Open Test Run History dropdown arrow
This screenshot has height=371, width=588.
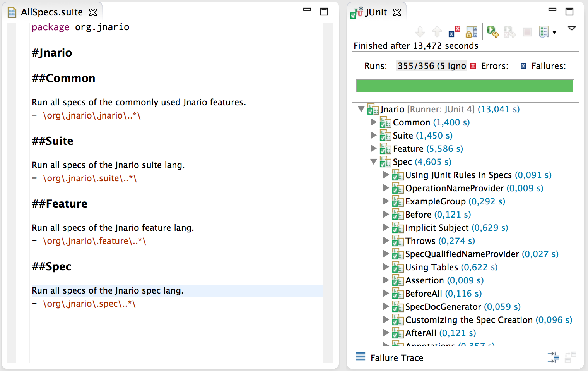point(554,33)
